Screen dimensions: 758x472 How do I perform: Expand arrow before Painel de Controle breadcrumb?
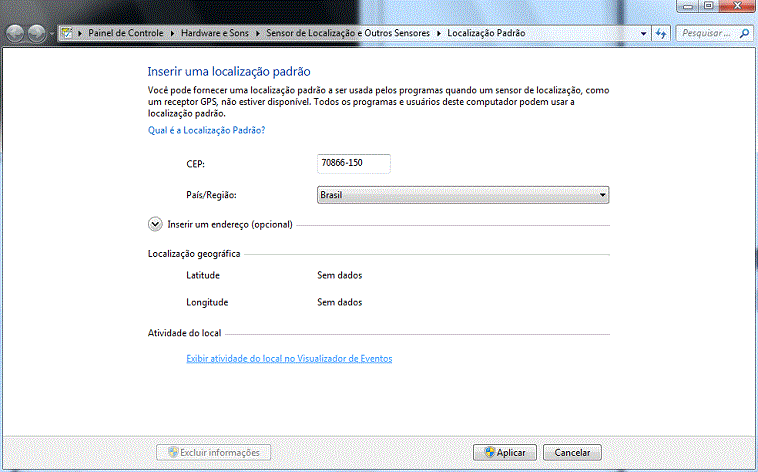[x=80, y=33]
